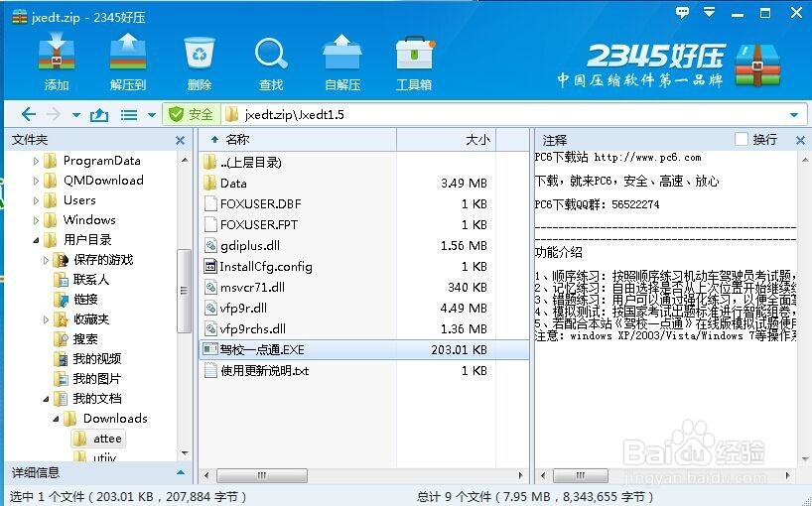Open the title bar main menu arrow
This screenshot has width=812, height=506.
[709, 12]
